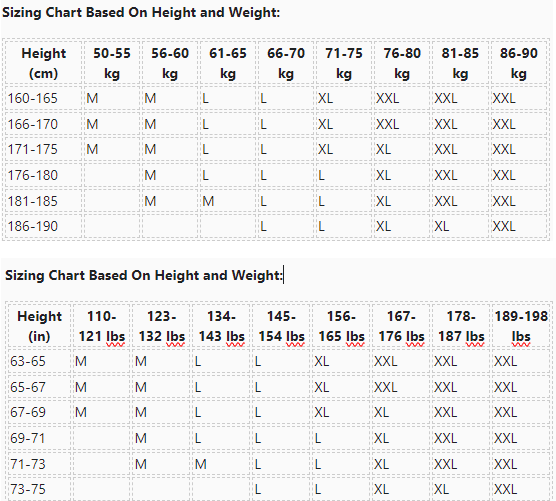Click the '145-154 lbs' column header

click(281, 326)
